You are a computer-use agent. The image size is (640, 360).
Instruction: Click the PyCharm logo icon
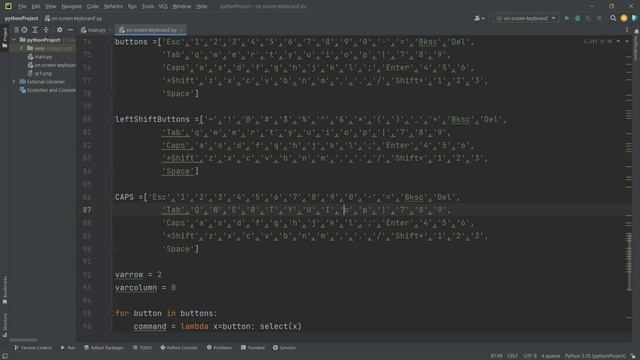(x=8, y=6)
